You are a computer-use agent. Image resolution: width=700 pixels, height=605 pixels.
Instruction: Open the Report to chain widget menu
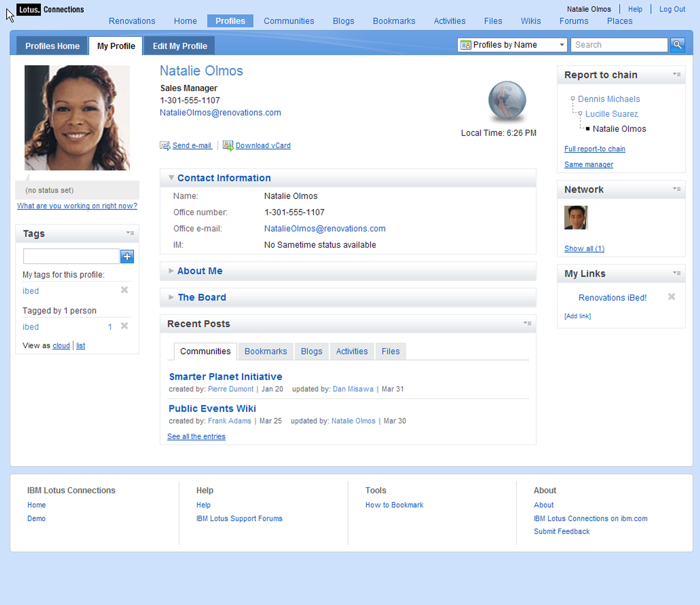[x=676, y=74]
